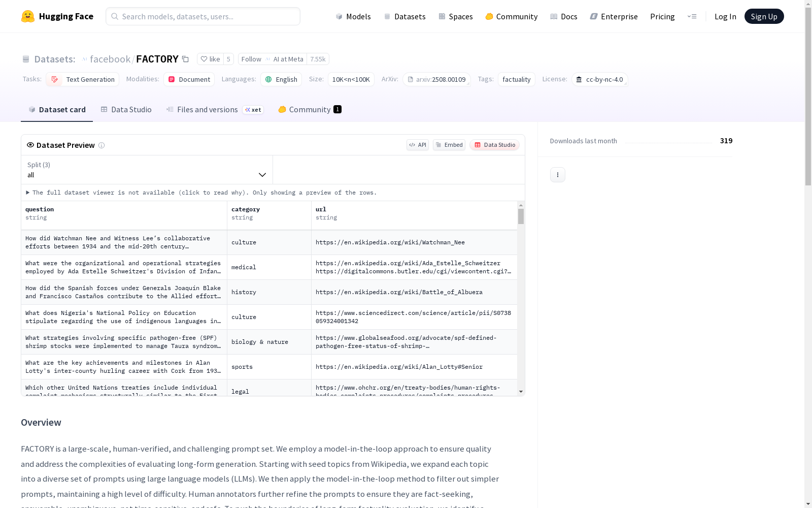Click the 10K<n<100K size tag
Image resolution: width=812 pixels, height=508 pixels.
tap(351, 79)
